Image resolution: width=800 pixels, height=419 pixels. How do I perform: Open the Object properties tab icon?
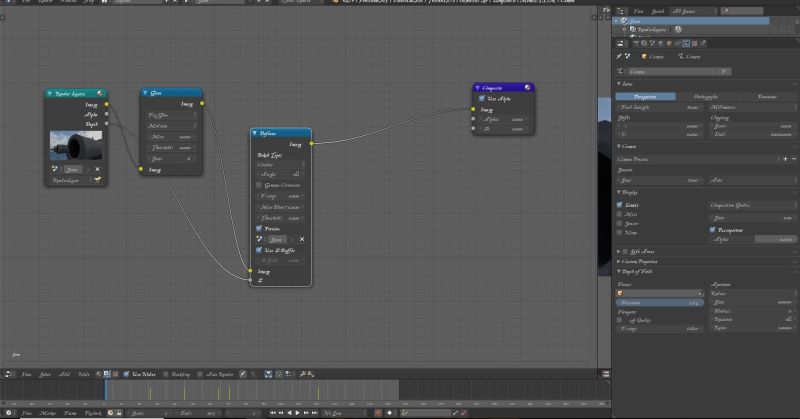coord(669,43)
